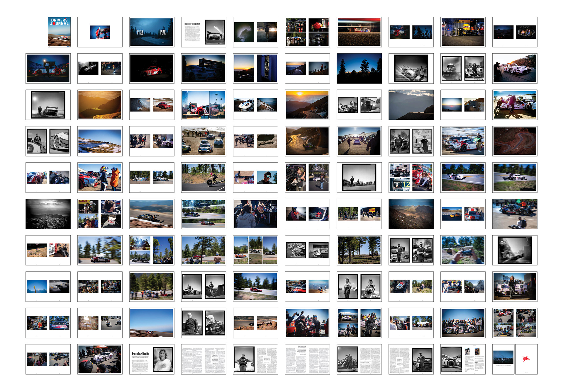Open the 'Return to Unser Mountain' article spread

tap(152, 359)
